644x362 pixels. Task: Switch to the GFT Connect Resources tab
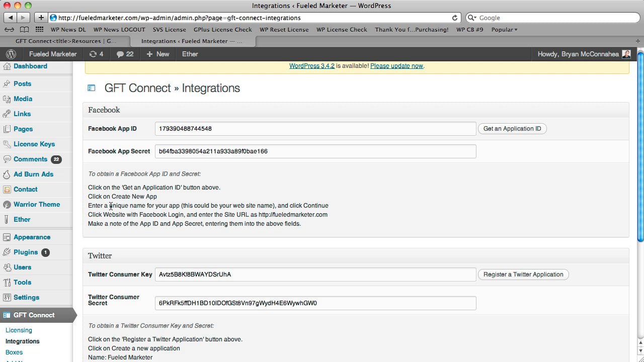tap(65, 41)
